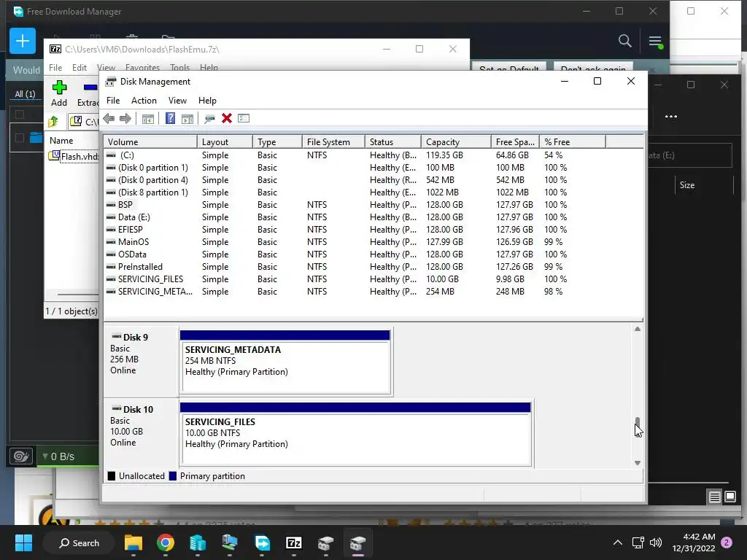Image resolution: width=747 pixels, height=560 pixels.
Task: Click three-dots more options in background window
Action: 671,117
